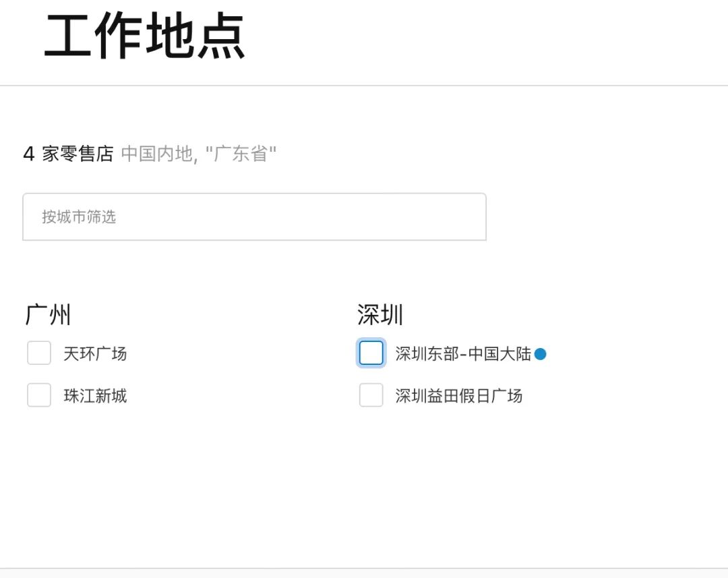Click the 广州 city heading
The height and width of the screenshot is (578, 728).
tap(48, 315)
